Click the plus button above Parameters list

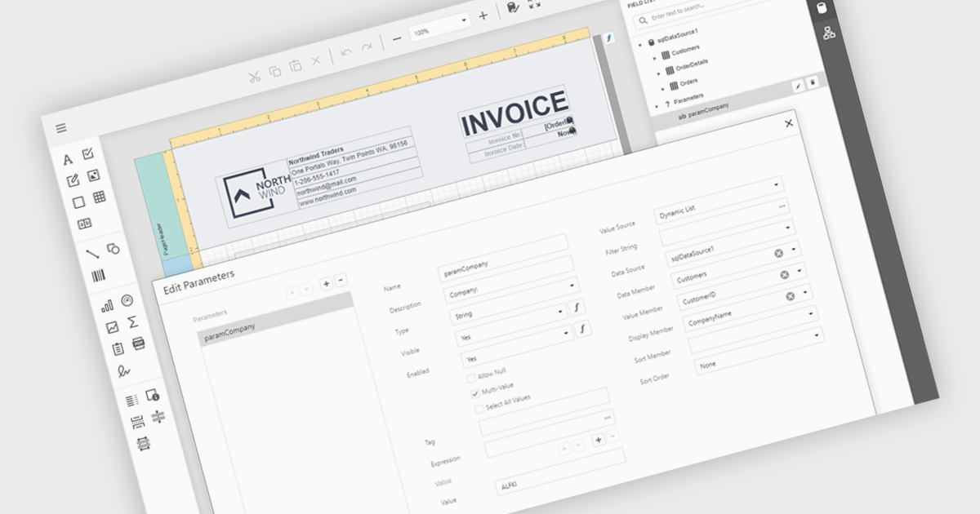click(327, 283)
